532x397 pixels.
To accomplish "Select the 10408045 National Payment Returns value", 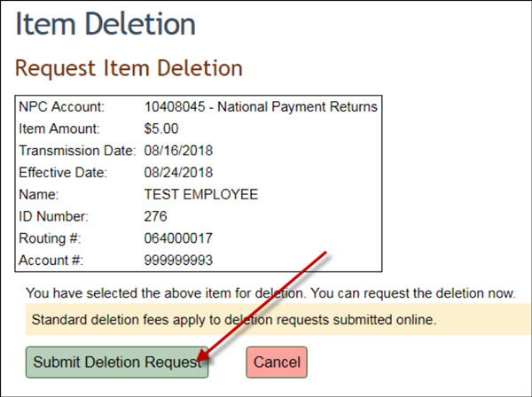I will pyautogui.click(x=261, y=107).
